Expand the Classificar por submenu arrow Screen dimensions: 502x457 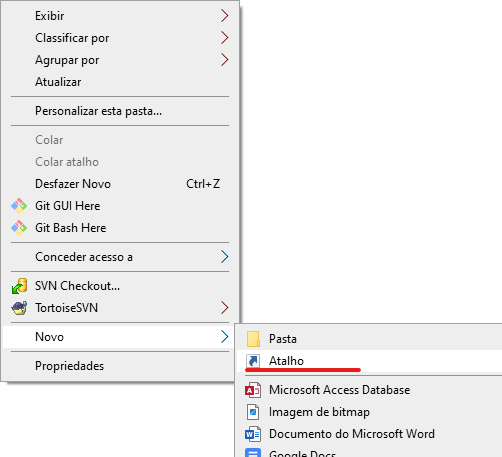coord(225,38)
